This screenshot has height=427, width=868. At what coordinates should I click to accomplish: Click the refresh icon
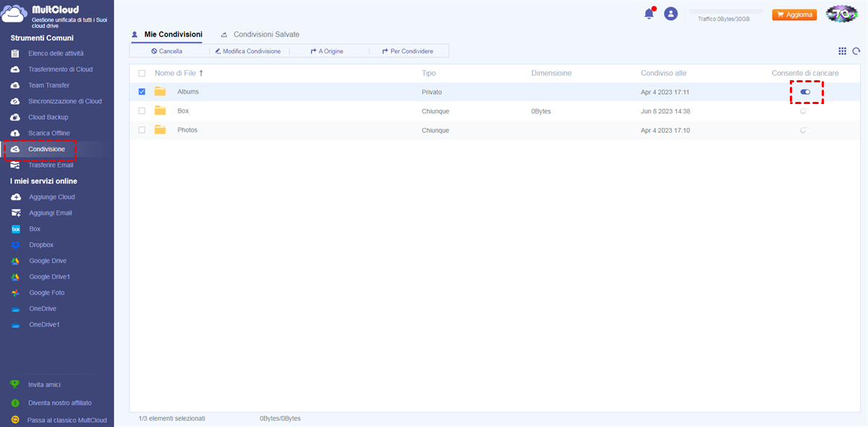coord(856,51)
